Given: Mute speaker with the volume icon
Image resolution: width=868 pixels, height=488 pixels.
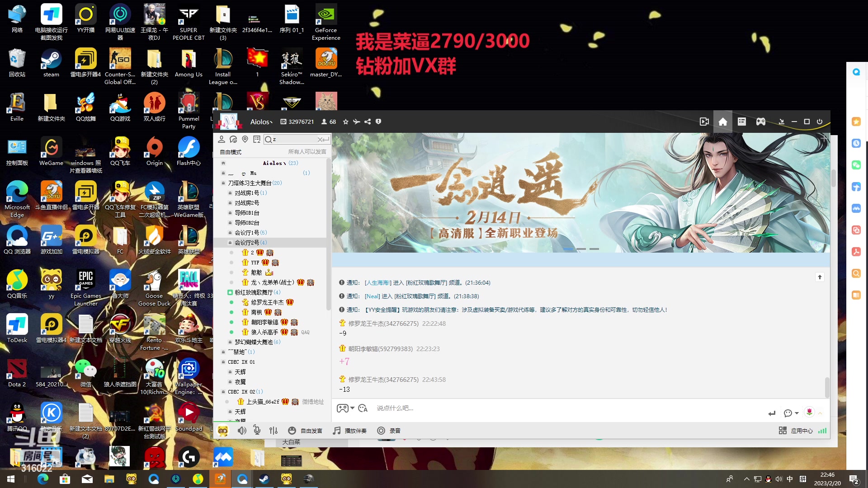Looking at the screenshot, I should click(x=242, y=431).
